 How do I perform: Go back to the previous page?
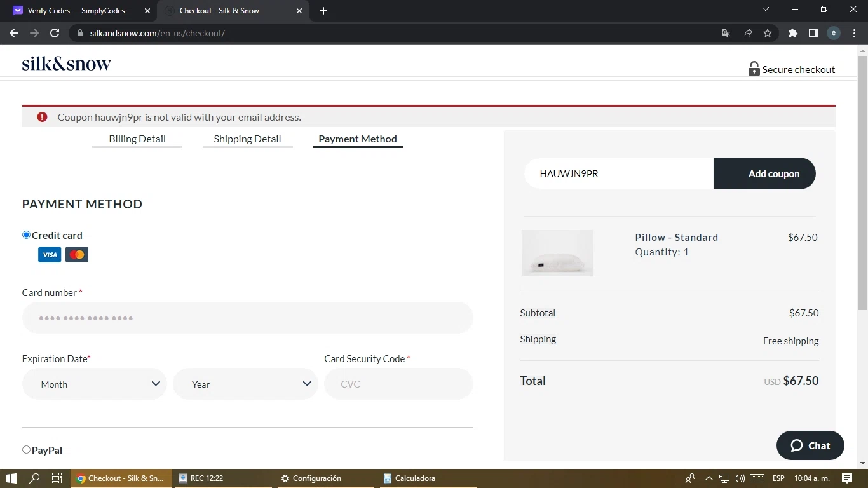pyautogui.click(x=14, y=33)
